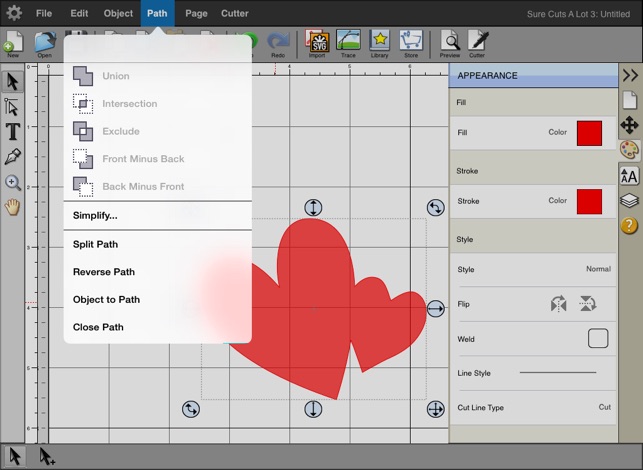The image size is (643, 470).
Task: Select the Text tool in left toolbar
Action: [x=13, y=132]
